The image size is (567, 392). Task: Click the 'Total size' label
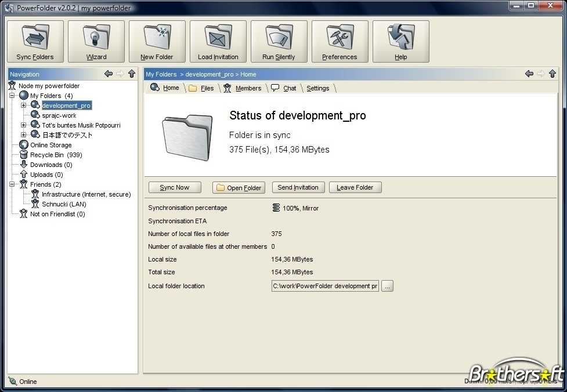161,272
